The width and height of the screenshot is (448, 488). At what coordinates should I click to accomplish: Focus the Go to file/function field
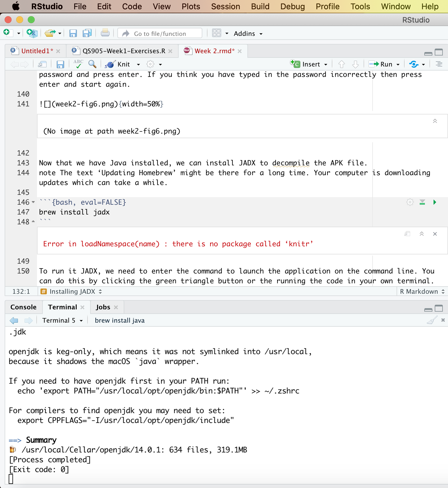(160, 34)
